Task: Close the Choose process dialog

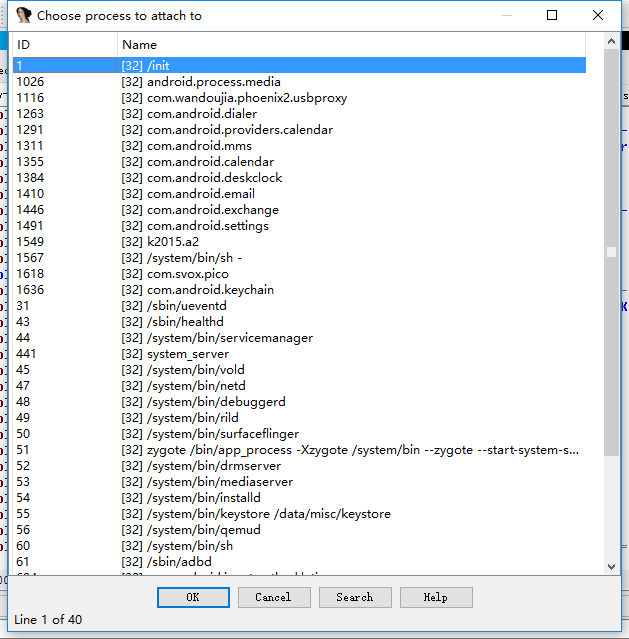Action: [598, 15]
